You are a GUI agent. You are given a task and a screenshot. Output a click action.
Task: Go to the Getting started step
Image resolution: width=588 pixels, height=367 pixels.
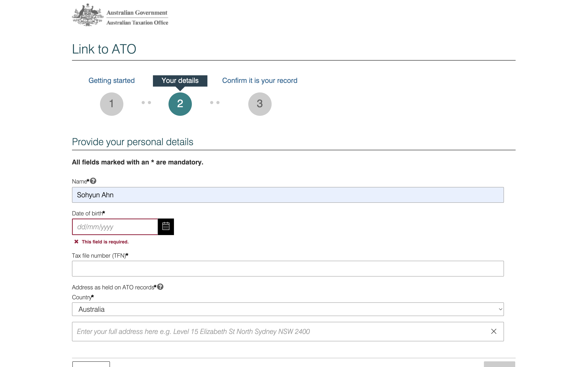(111, 81)
